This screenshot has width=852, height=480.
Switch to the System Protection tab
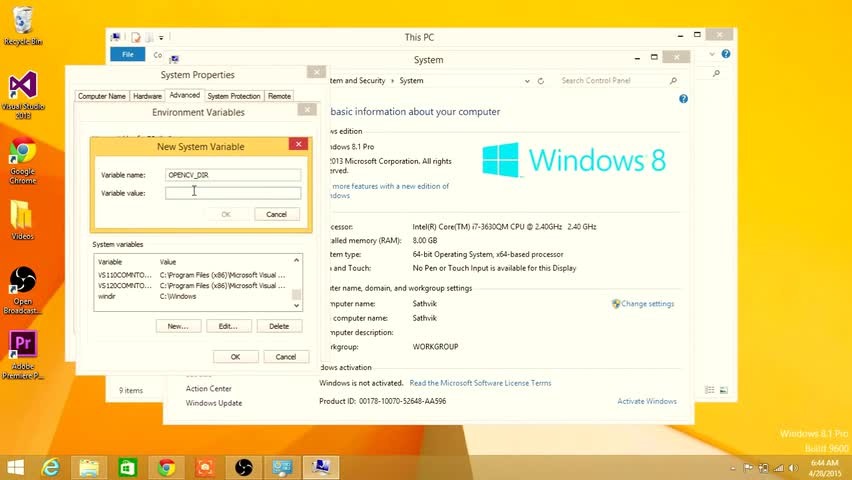(234, 96)
